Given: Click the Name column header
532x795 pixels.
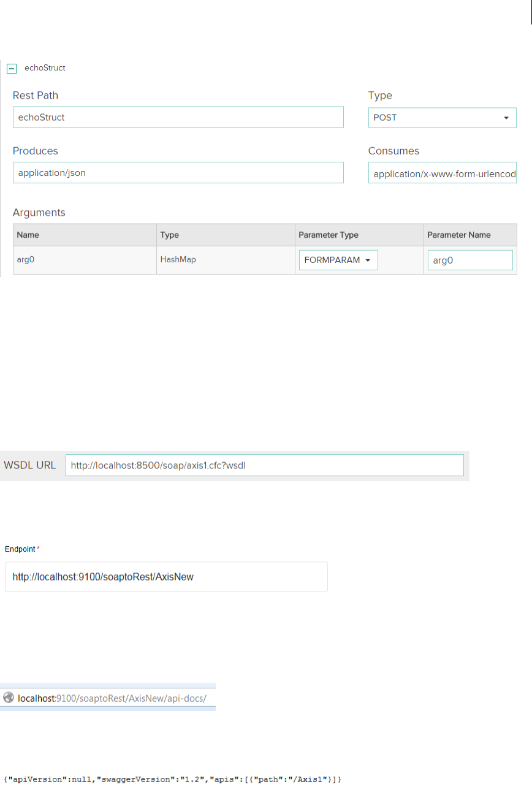Looking at the screenshot, I should pyautogui.click(x=28, y=235).
